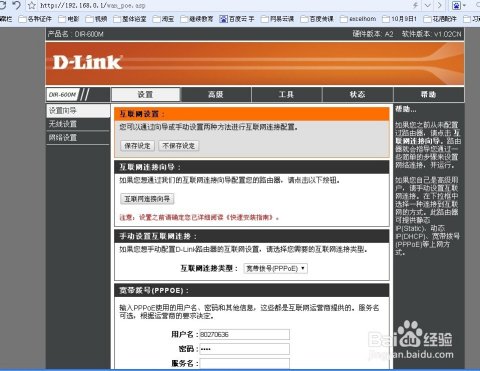The image size is (480, 371).
Task: Open the 继续教育 bookmark folder
Action: pyautogui.click(x=197, y=19)
